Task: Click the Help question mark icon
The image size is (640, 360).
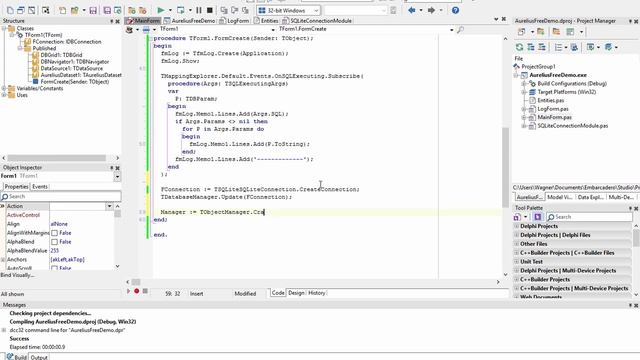Action: point(456,10)
